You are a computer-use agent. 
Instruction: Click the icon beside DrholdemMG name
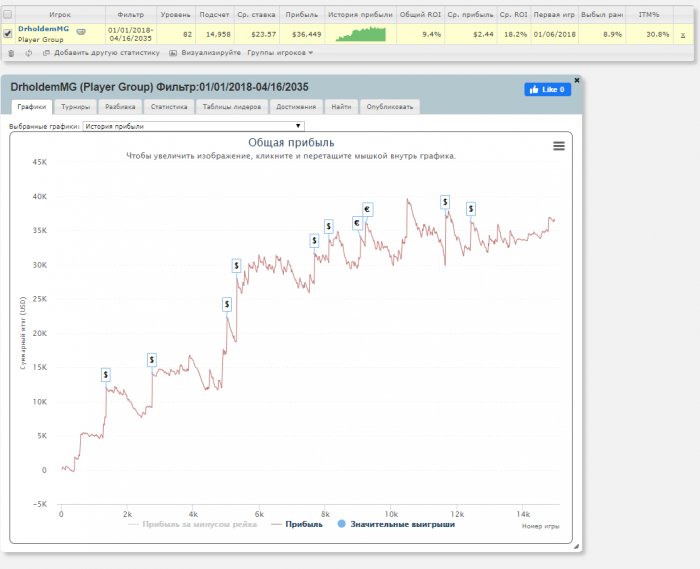click(x=81, y=32)
